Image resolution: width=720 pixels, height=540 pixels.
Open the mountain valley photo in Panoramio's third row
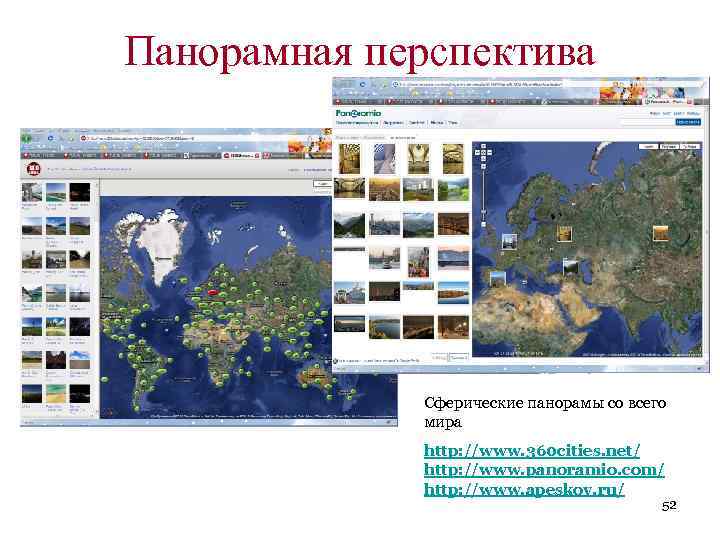click(x=349, y=226)
